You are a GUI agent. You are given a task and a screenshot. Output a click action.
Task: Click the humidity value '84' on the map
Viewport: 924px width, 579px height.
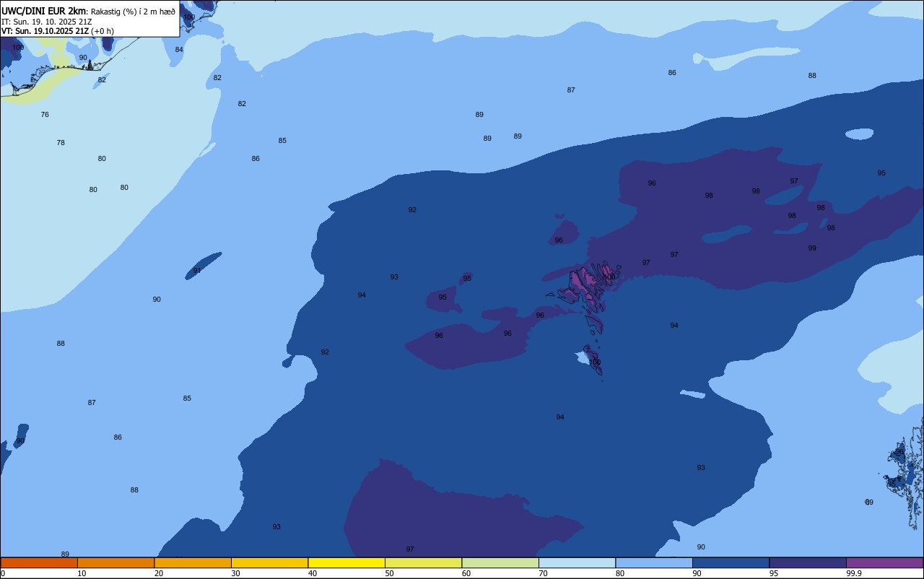point(179,50)
